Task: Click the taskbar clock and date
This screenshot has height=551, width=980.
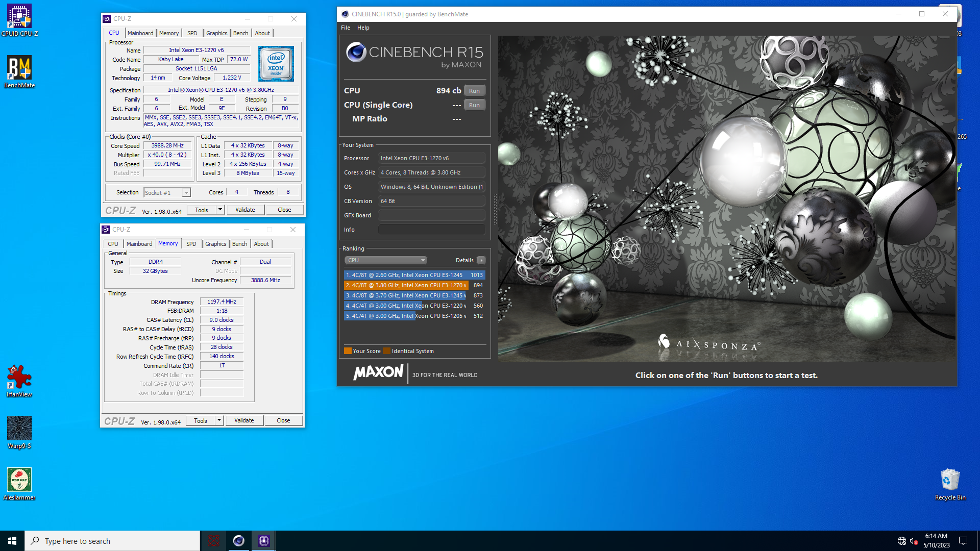Action: (936, 541)
